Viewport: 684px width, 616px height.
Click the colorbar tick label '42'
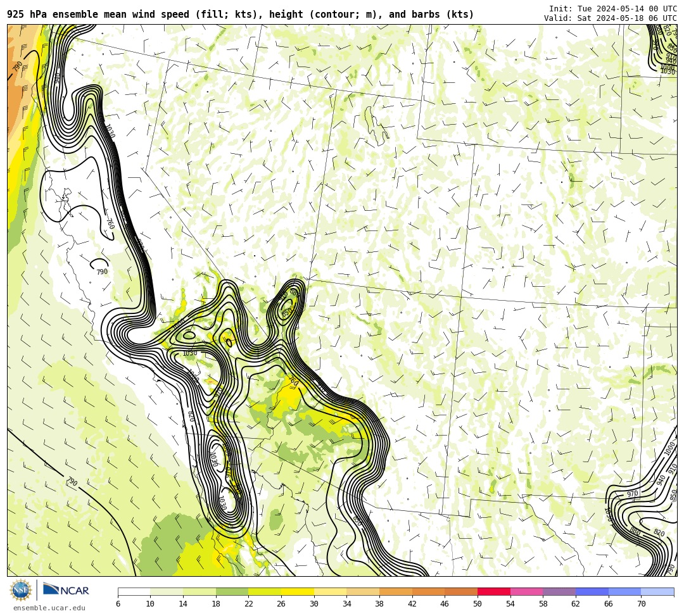click(x=412, y=604)
